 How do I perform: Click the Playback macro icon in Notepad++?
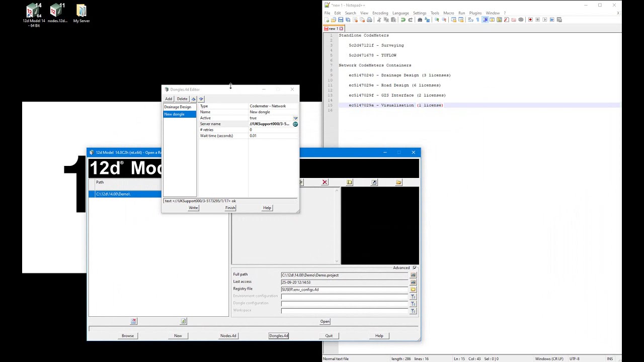point(545,20)
